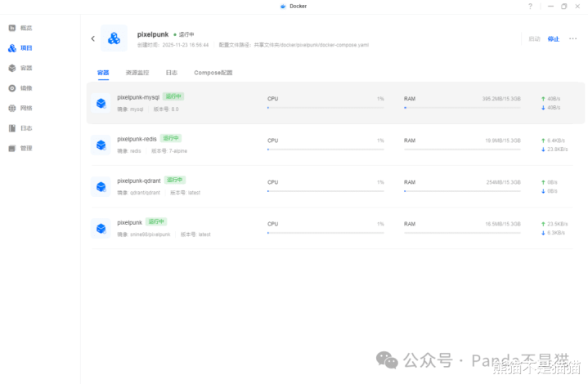Click the 停止 stop button
588x384 pixels.
click(554, 38)
